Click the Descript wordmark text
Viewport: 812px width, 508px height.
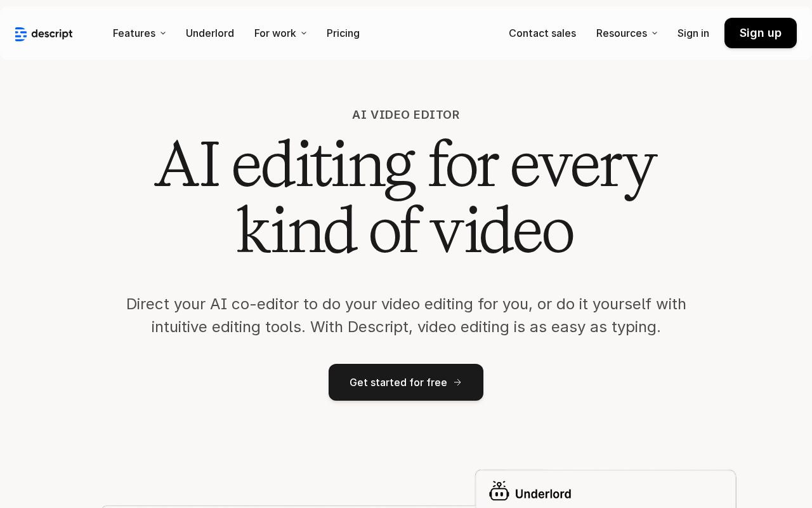click(x=51, y=34)
